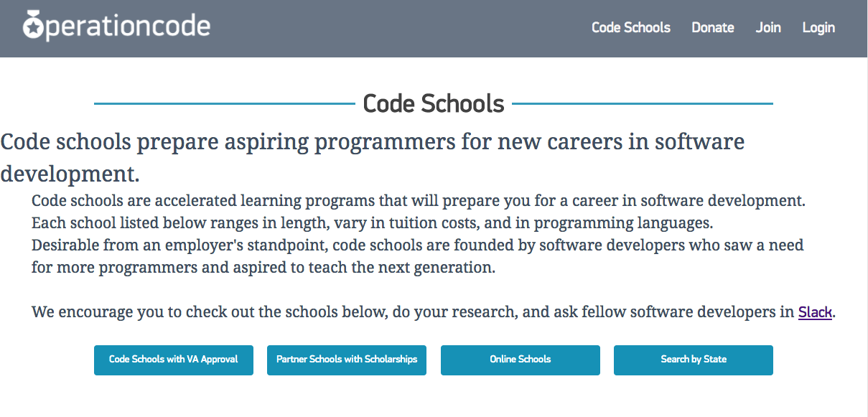Open Code Schools with VA Approval
Screen dimensions: 868x417
tap(173, 360)
